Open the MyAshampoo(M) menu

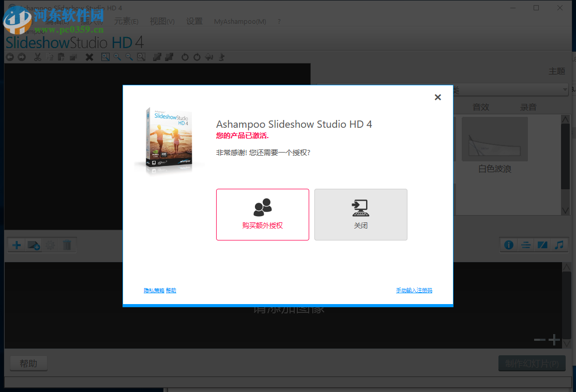pos(240,21)
